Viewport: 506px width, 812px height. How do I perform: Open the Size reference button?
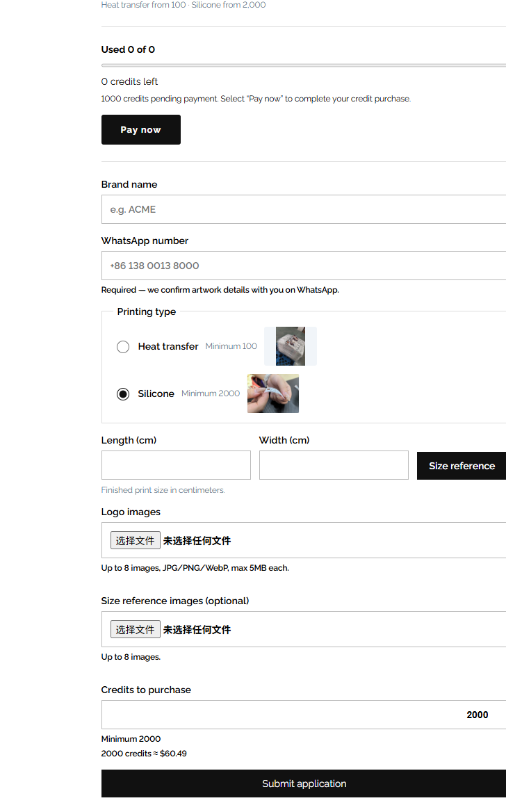(462, 466)
